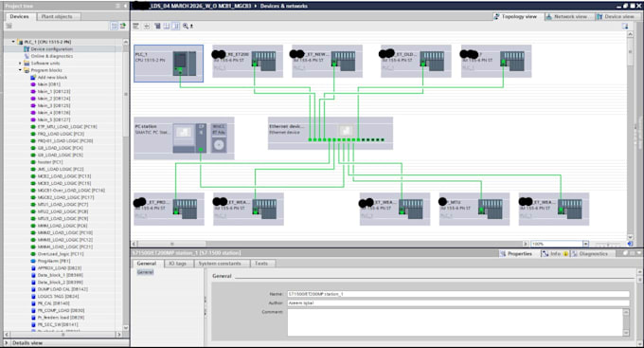
Task: Click the canvas horizontal scroll-left arrow
Action: tap(134, 244)
